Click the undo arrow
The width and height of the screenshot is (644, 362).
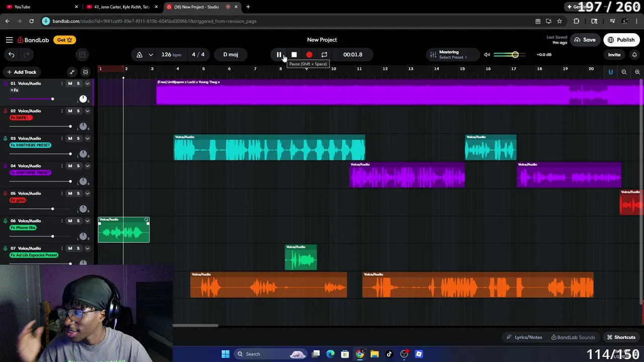click(12, 54)
